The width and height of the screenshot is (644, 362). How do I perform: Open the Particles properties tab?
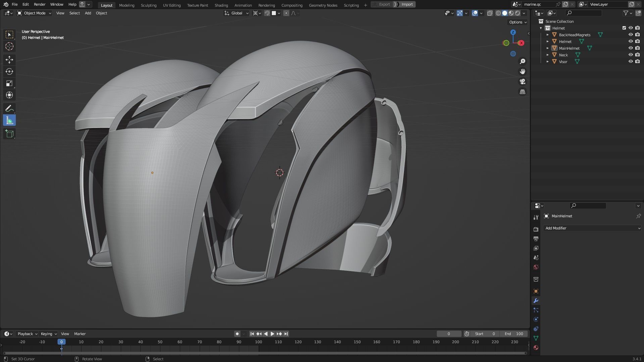pyautogui.click(x=536, y=310)
